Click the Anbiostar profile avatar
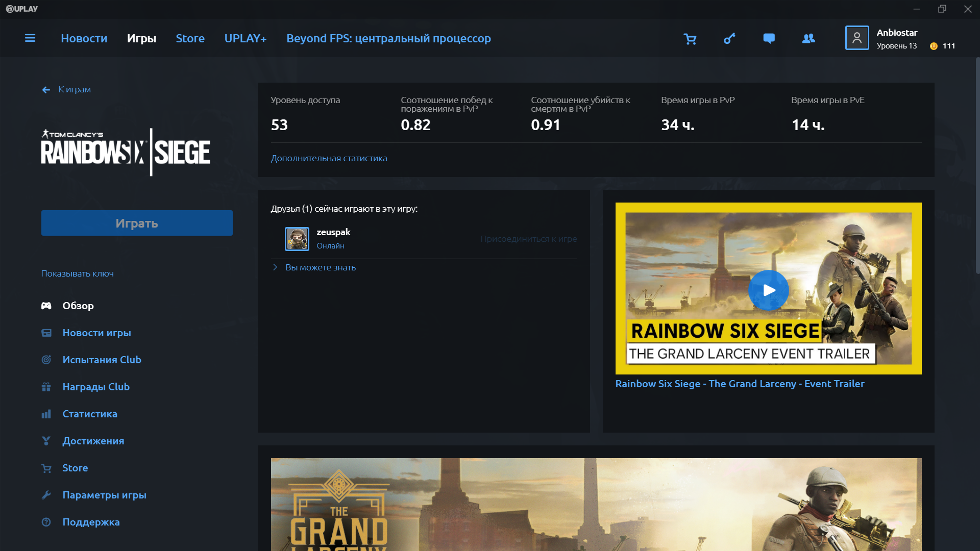This screenshot has height=551, width=980. 857,38
